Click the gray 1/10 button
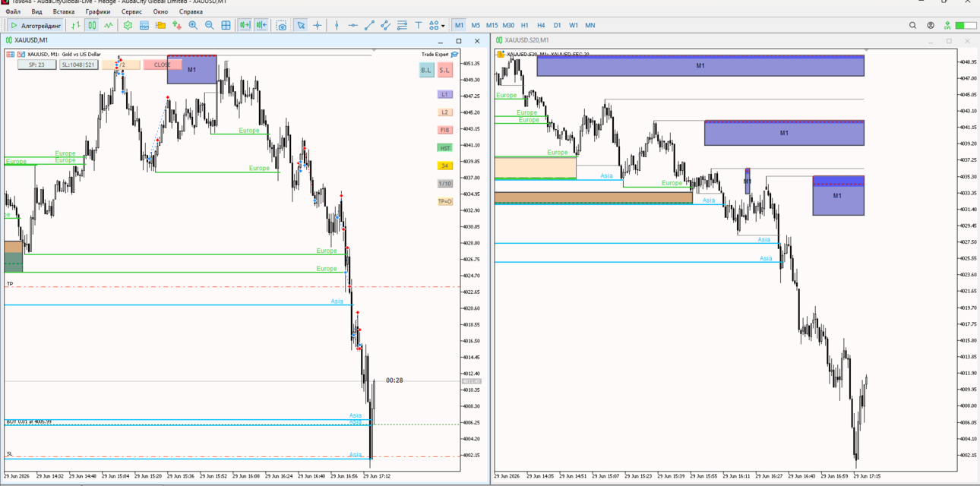 click(x=445, y=184)
